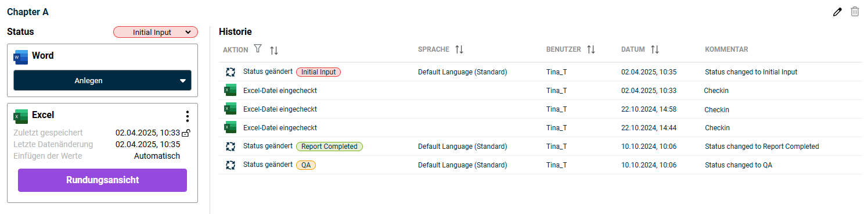Click the status-changed icon in Report Completed row
The height and width of the screenshot is (214, 868).
[x=230, y=147]
